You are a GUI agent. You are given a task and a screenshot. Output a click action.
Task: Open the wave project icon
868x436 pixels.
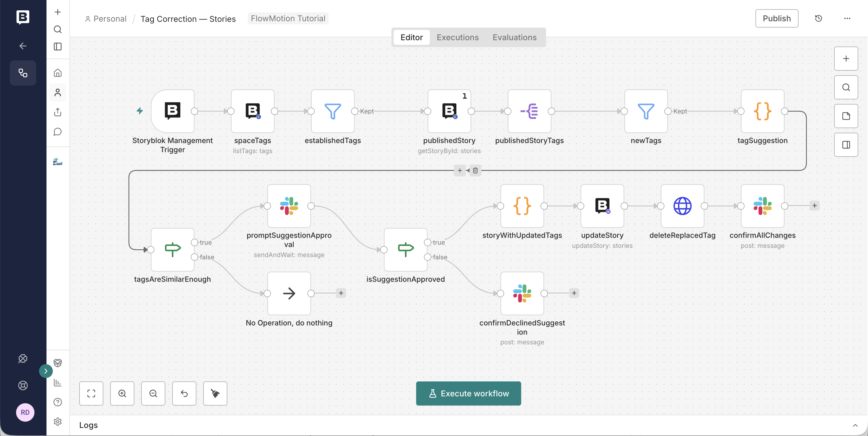click(58, 161)
